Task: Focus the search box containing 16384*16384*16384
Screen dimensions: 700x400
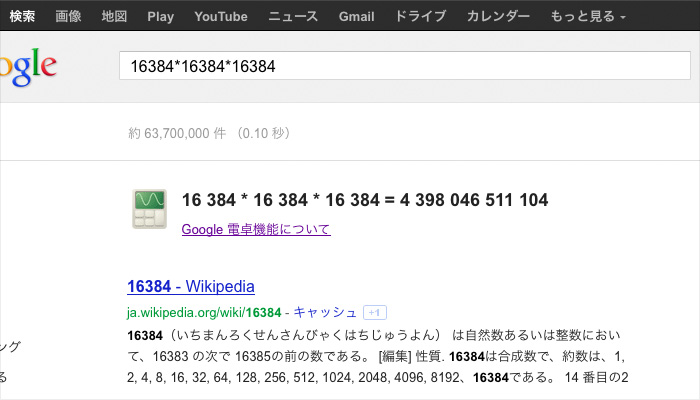Action: click(x=404, y=66)
